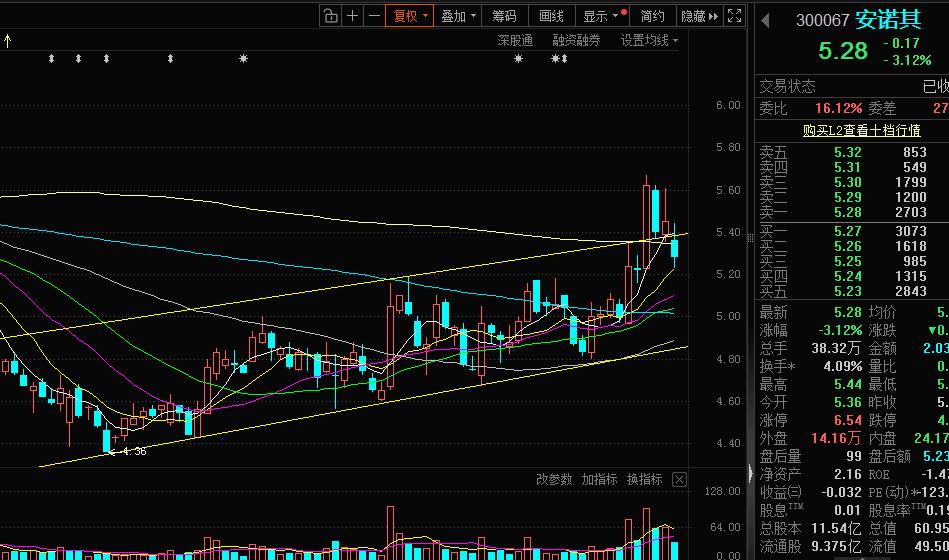949x560 pixels.
Task: Click the 最高 value 5.44
Action: [x=847, y=384]
